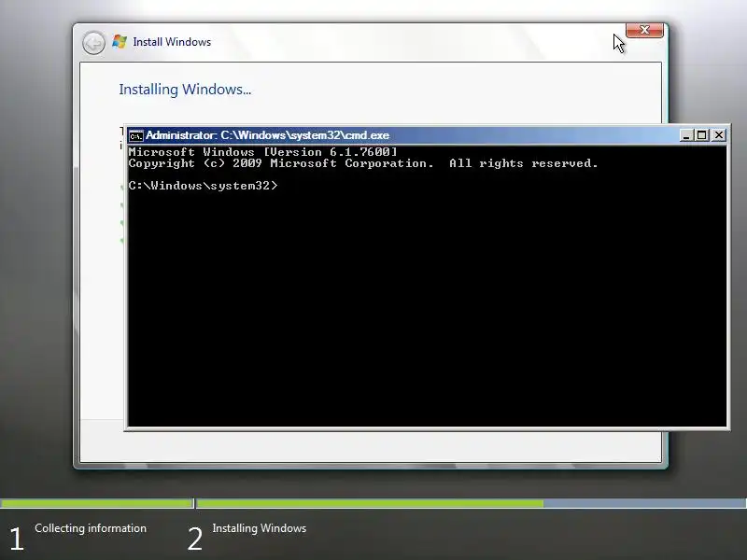Click the Microsoft Windows version line
747x560 pixels.
point(262,152)
